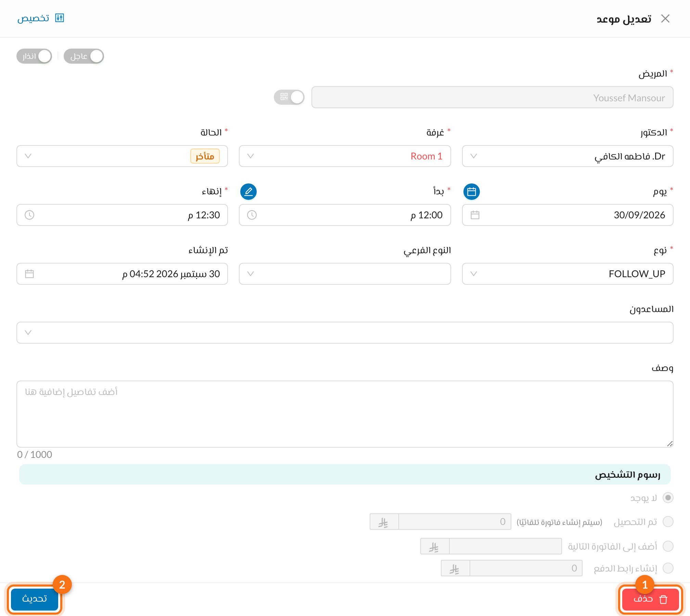Click the clock icon in the 12:00 start field
This screenshot has height=616, width=690.
click(252, 215)
